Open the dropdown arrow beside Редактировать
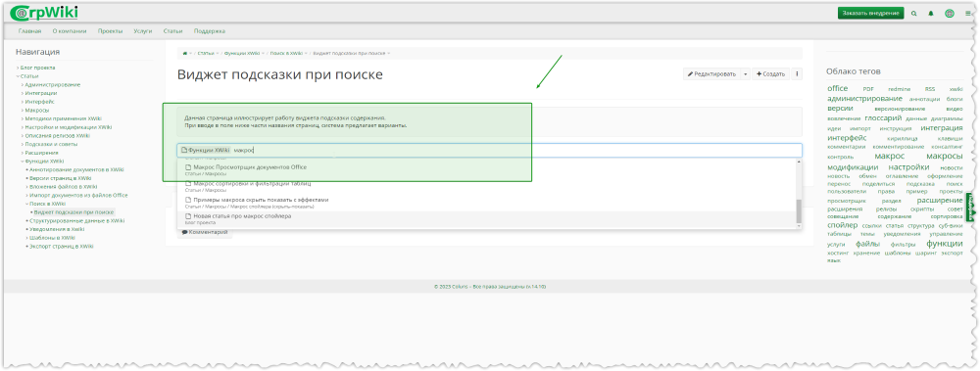 745,73
